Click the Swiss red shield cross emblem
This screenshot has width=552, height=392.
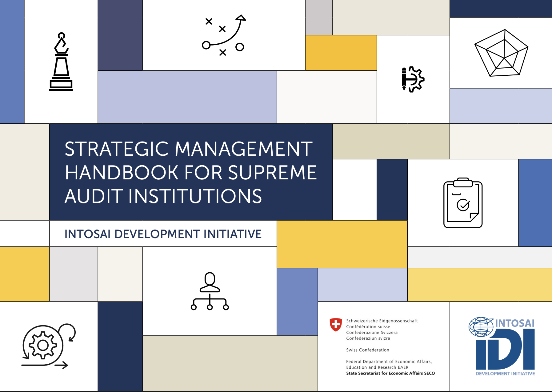336,324
